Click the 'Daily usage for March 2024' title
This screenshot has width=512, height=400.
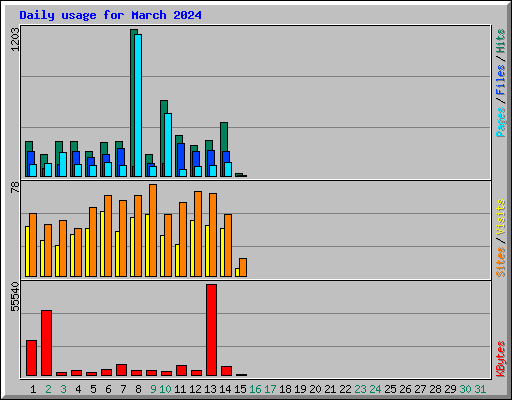[x=110, y=15]
